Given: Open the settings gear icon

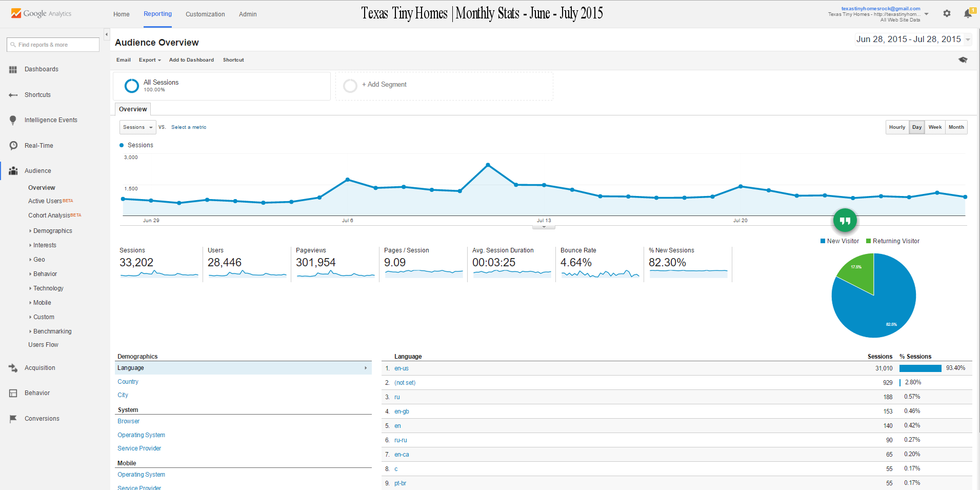Looking at the screenshot, I should coord(947,14).
